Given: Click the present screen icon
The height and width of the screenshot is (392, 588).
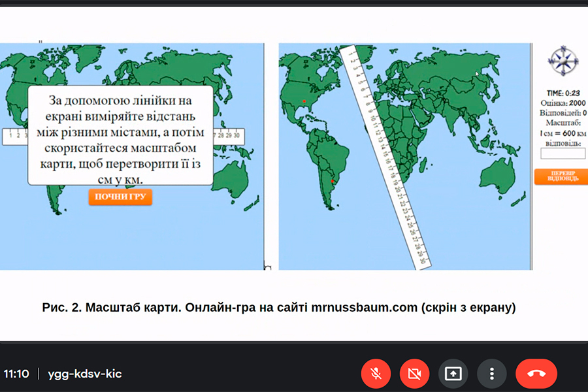Looking at the screenshot, I should [453, 374].
